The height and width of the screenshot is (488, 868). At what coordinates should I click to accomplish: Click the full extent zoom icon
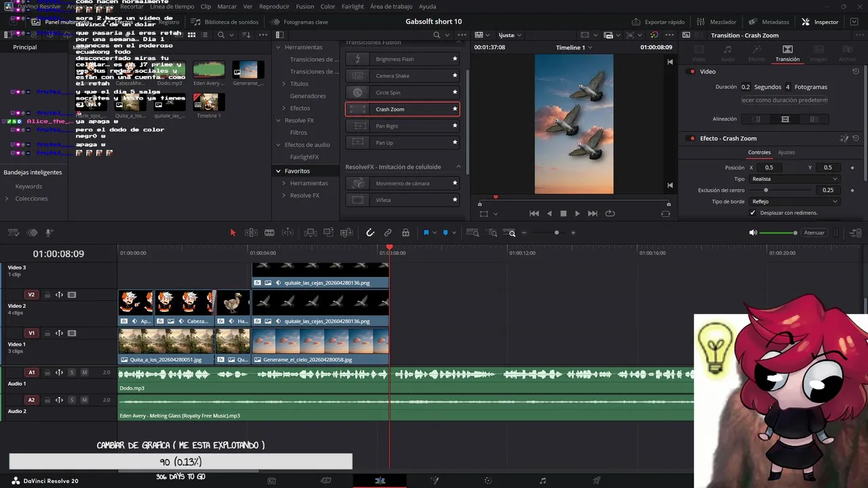coord(473,232)
